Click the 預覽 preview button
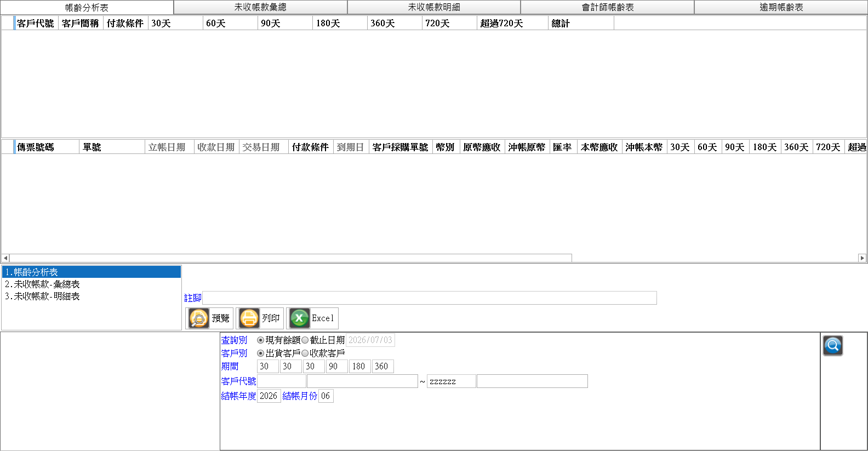 210,318
